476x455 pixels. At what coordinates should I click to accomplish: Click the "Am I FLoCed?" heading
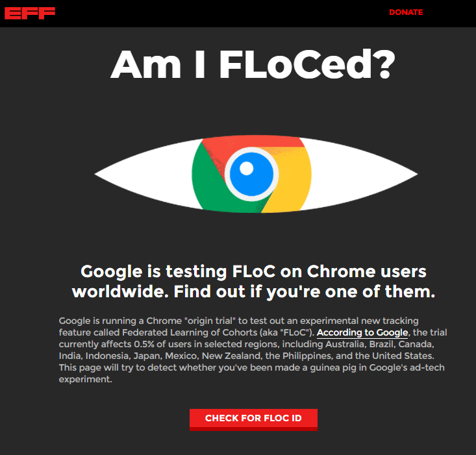[x=253, y=63]
